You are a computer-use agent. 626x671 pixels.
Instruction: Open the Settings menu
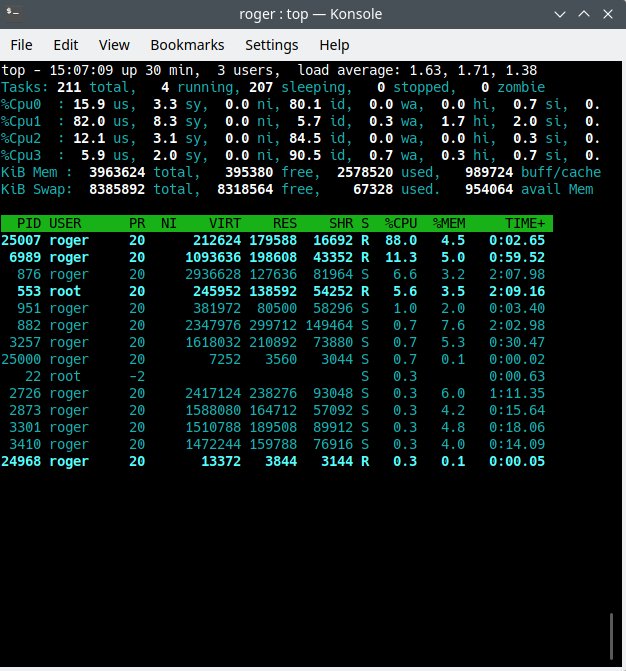coord(272,45)
